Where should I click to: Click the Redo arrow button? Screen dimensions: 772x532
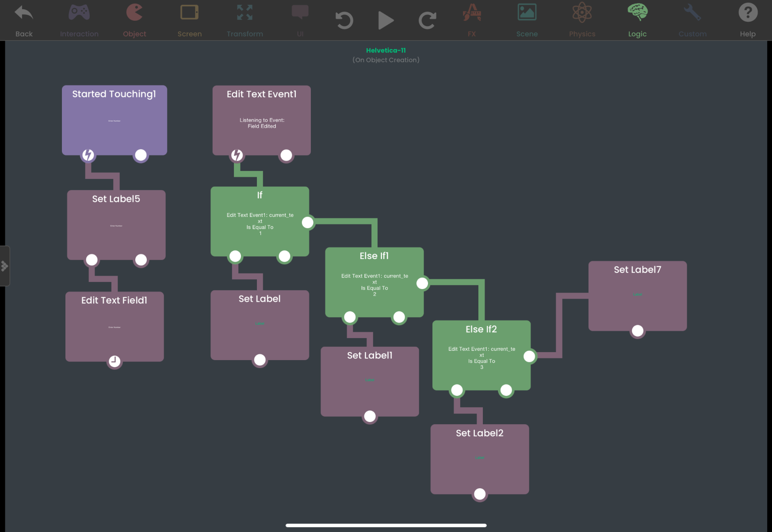[427, 20]
